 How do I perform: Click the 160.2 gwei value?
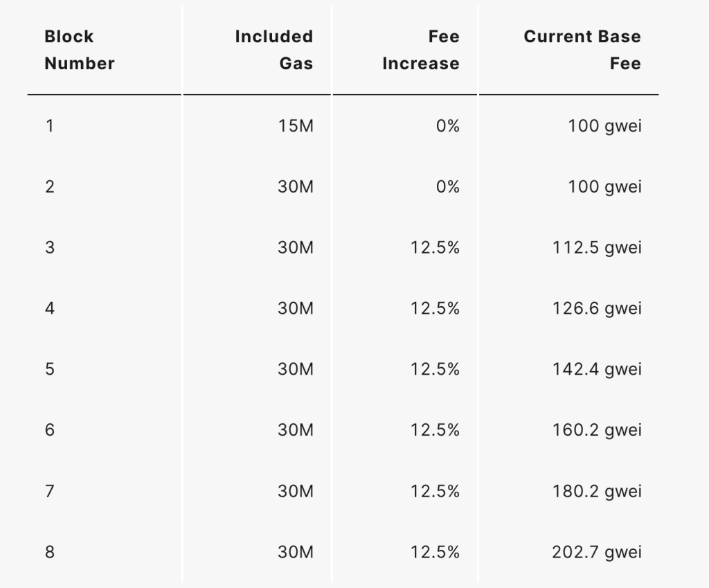[x=597, y=430]
